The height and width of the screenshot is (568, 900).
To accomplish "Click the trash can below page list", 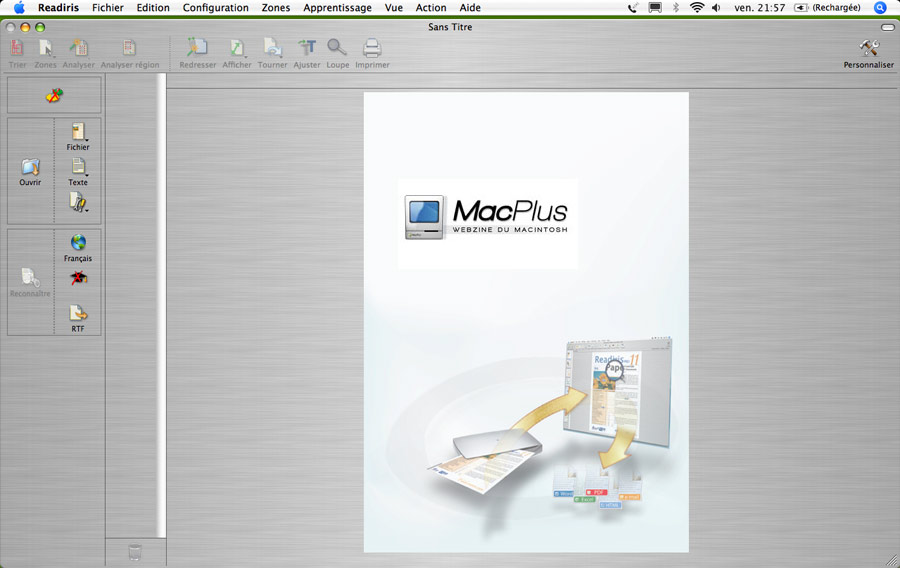I will point(135,552).
